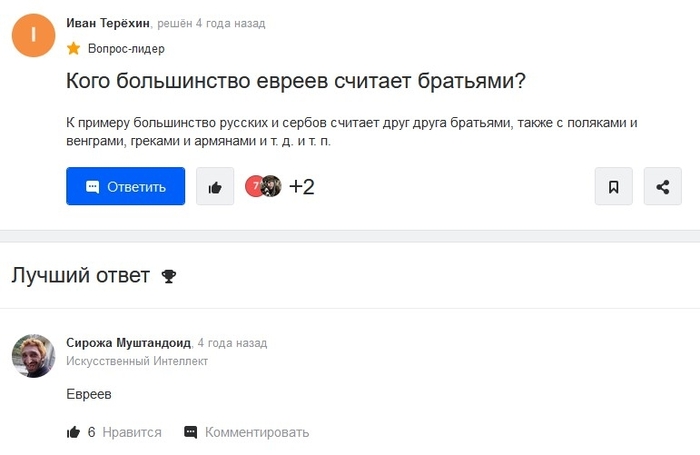The image size is (700, 455).
Task: Open the share options for the question
Action: [x=662, y=186]
